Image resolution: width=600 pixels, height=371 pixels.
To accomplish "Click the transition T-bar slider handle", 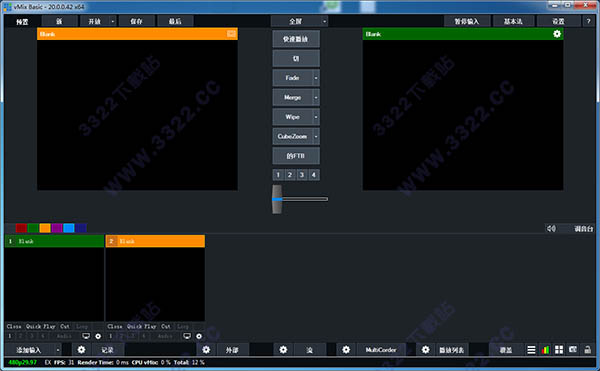I will click(x=277, y=199).
